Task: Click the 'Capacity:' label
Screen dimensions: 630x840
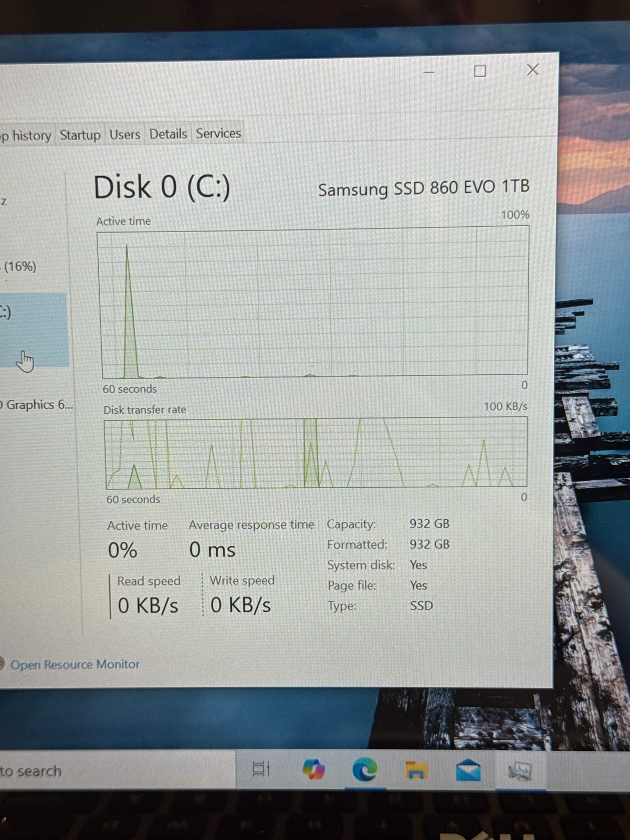Action: coord(351,524)
